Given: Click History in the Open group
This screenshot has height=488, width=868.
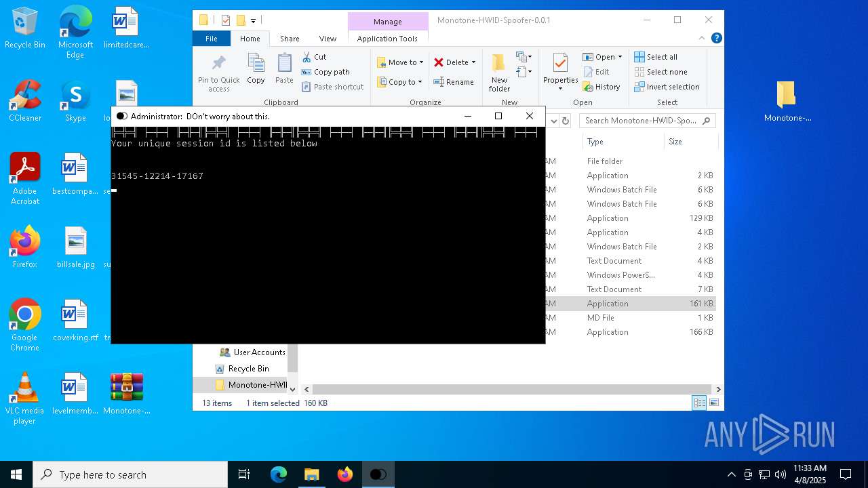Looking at the screenshot, I should coord(601,87).
